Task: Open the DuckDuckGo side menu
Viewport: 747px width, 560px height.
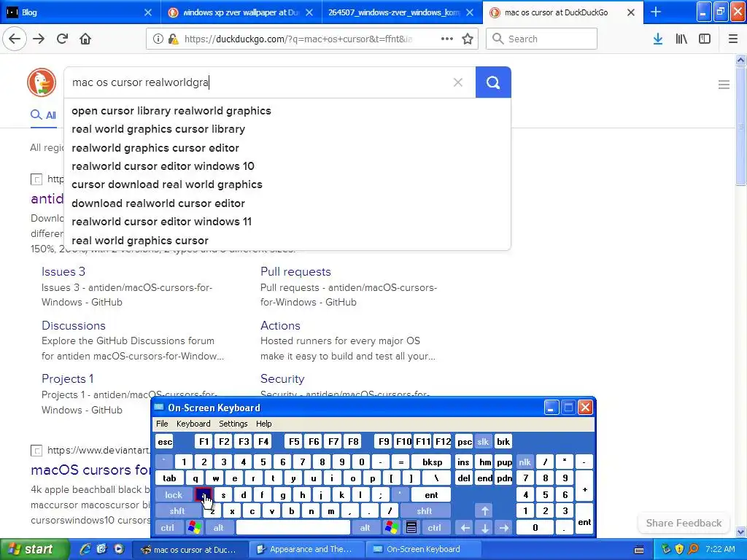Action: point(724,85)
